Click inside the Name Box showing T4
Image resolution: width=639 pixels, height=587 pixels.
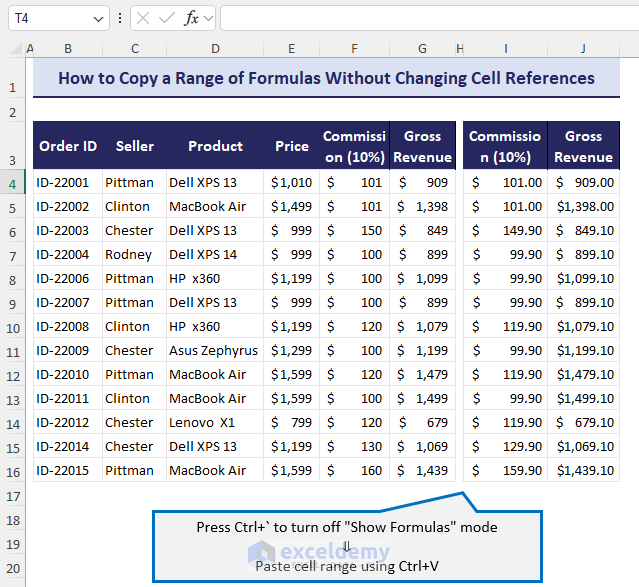coord(45,18)
